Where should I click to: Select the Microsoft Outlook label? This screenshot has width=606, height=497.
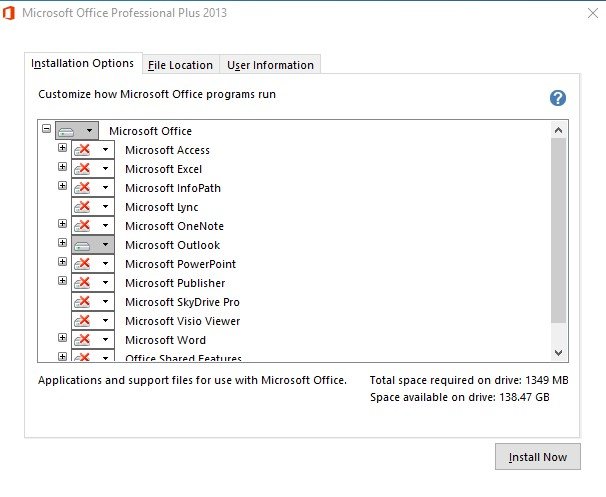click(x=172, y=245)
